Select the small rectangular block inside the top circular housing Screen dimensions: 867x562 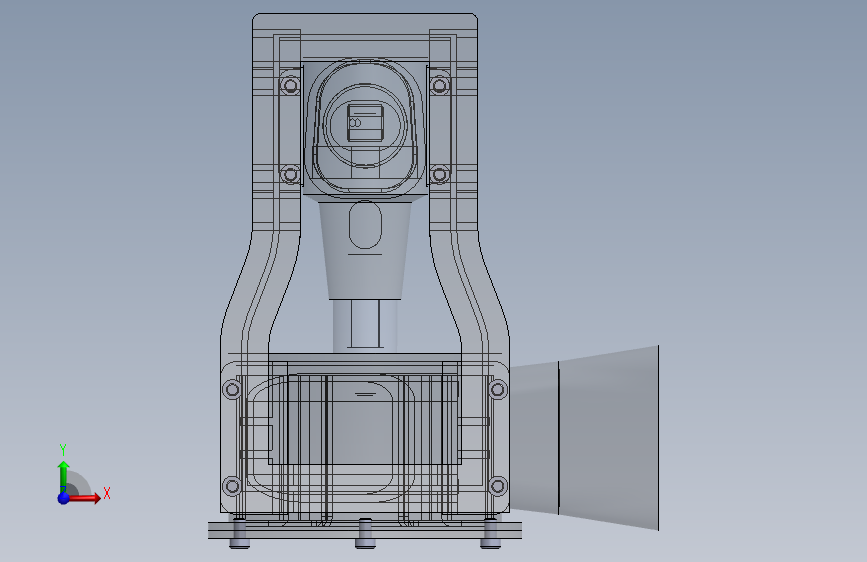[365, 123]
